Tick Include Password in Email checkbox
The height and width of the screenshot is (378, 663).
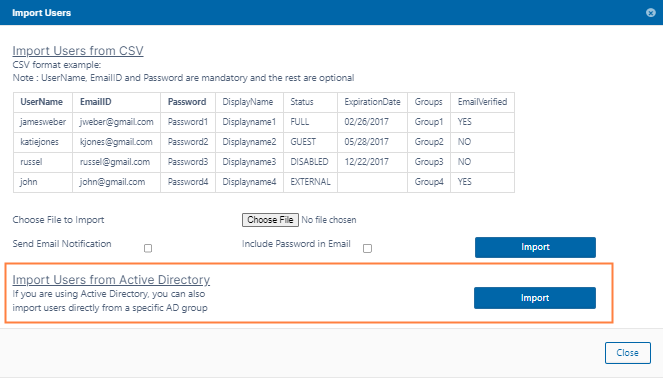point(367,248)
